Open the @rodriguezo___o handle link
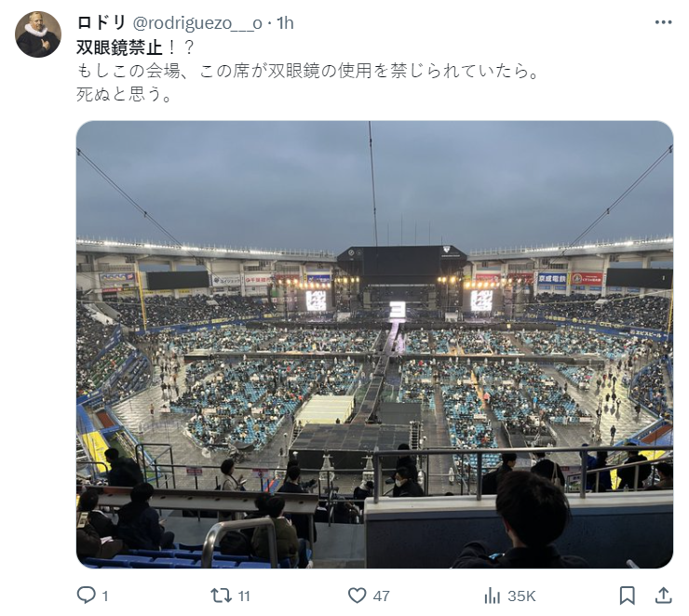The image size is (689, 616). pos(197,23)
